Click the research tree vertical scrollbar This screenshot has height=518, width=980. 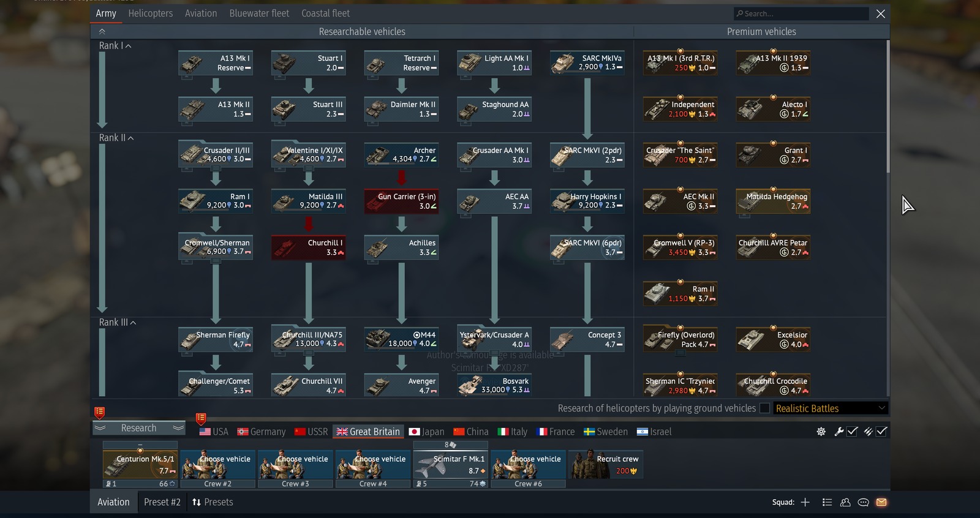[888, 107]
